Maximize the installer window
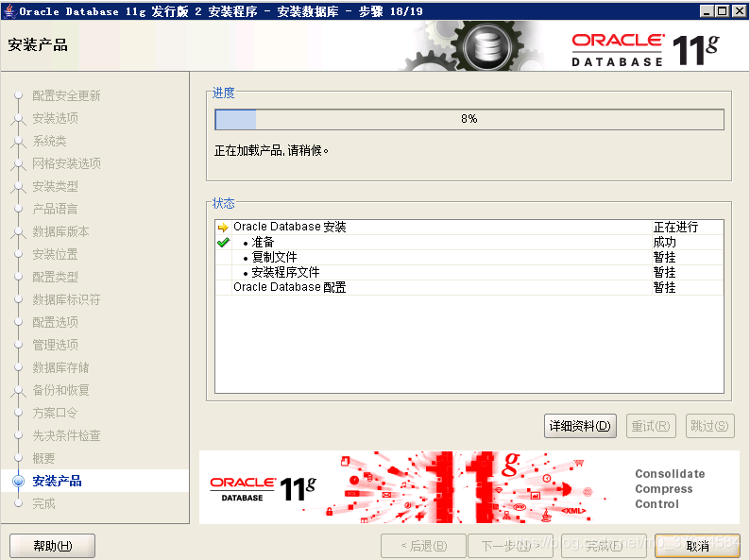This screenshot has height=560, width=750. (x=723, y=10)
